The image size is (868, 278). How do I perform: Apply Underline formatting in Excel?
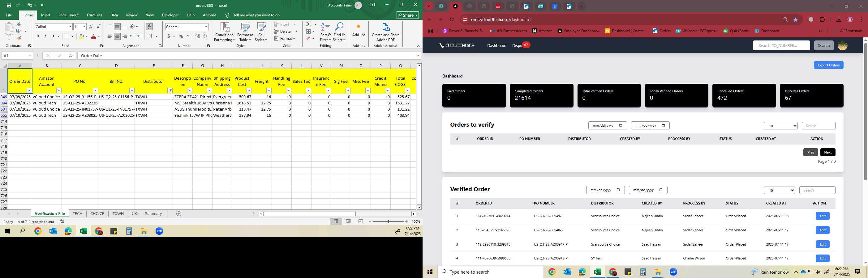point(53,36)
